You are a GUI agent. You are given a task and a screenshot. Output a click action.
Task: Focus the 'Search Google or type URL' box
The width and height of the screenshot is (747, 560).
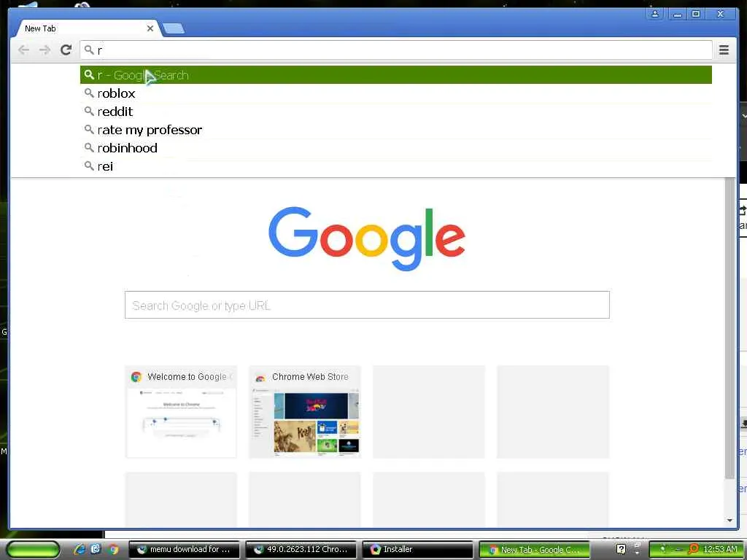367,305
